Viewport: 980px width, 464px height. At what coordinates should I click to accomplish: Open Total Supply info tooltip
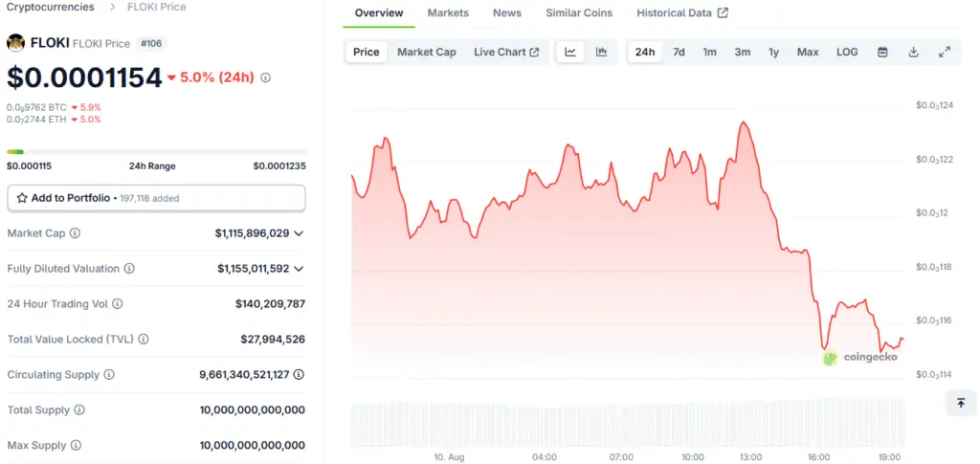point(79,410)
